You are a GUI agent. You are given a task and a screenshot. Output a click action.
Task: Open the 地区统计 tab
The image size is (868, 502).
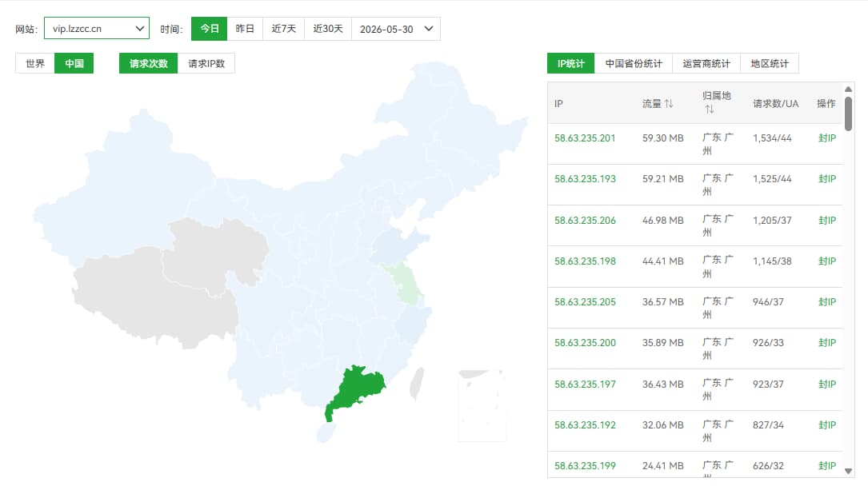click(770, 64)
